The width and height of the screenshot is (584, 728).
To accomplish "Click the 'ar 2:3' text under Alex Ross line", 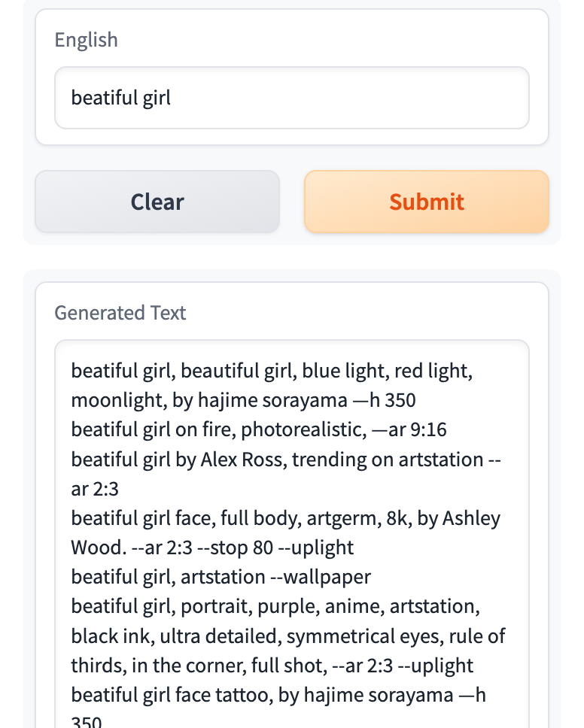I will [95, 489].
